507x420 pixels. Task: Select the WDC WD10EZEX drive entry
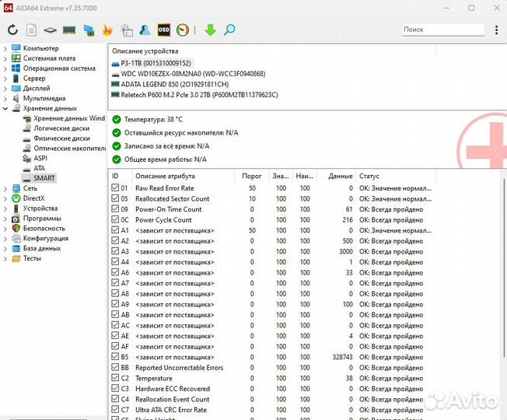coord(192,74)
